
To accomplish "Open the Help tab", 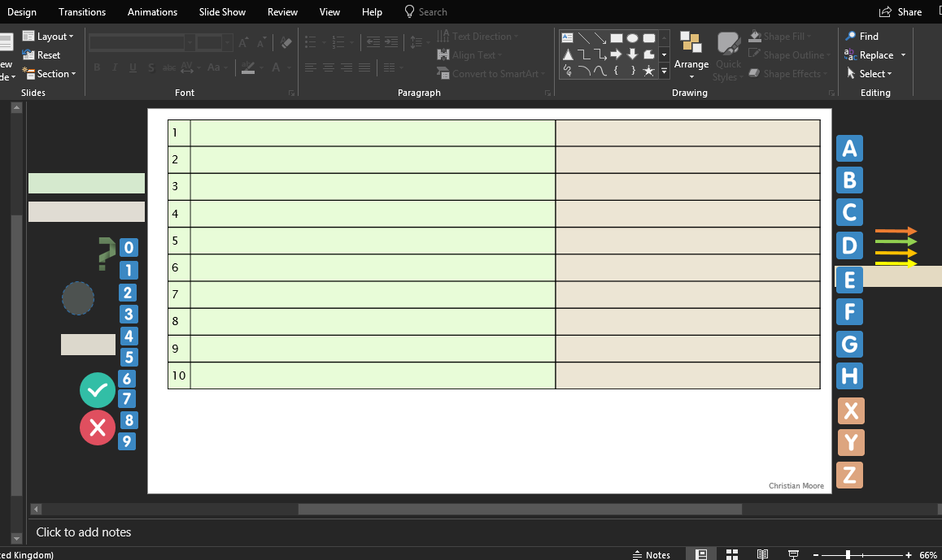I will 372,12.
